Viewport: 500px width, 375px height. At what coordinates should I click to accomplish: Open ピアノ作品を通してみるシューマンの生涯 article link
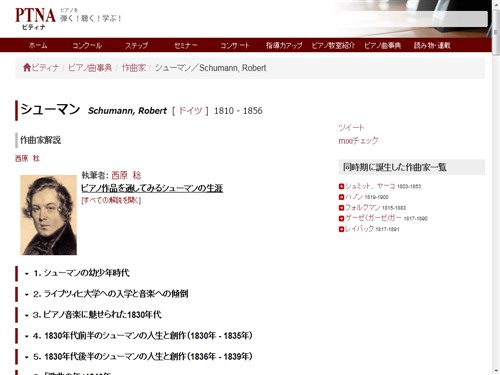point(152,188)
